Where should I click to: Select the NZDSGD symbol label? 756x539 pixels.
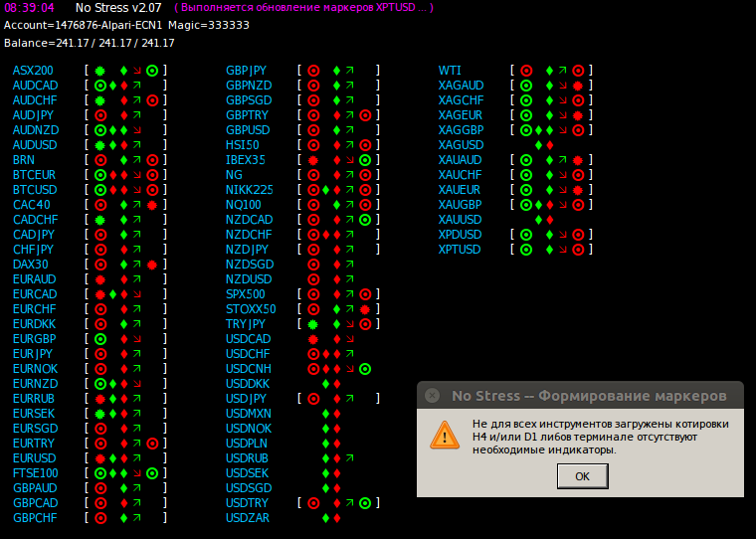pos(250,265)
